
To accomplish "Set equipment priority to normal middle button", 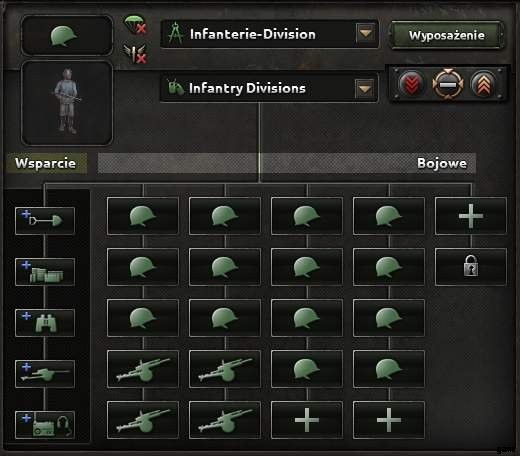I will pyautogui.click(x=448, y=84).
